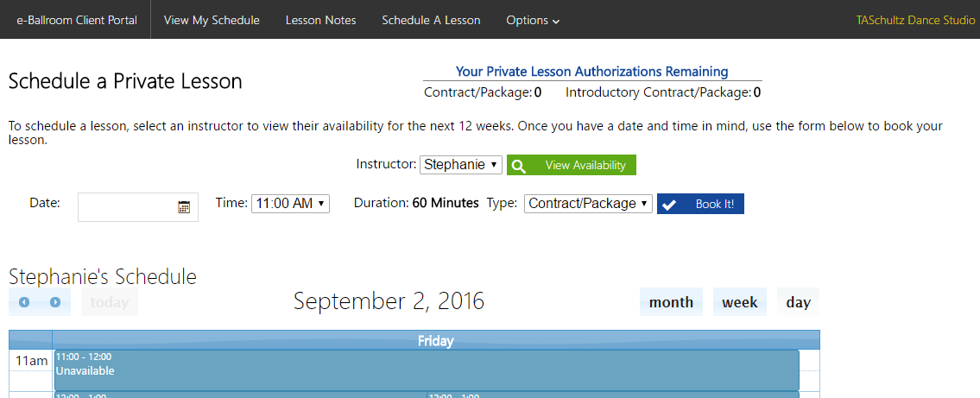Viewport: 980px width, 398px height.
Task: Select Schedule A Lesson in navbar
Action: pos(431,20)
